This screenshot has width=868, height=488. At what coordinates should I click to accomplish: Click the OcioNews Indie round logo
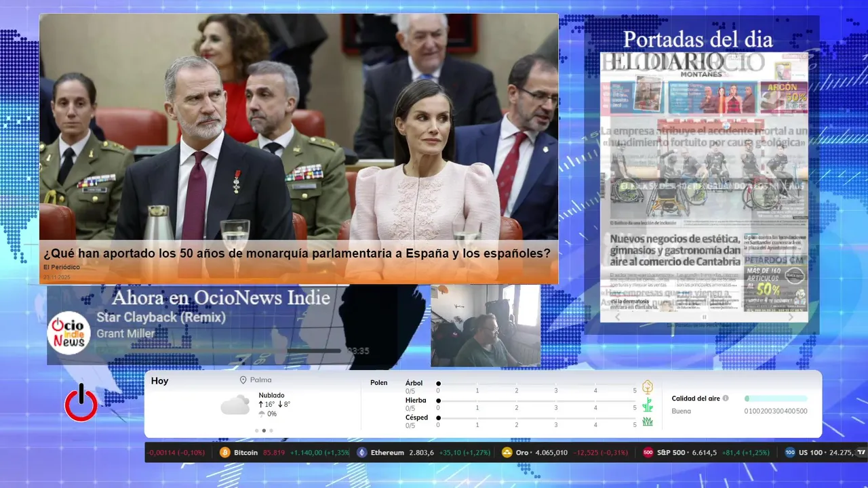pyautogui.click(x=68, y=333)
